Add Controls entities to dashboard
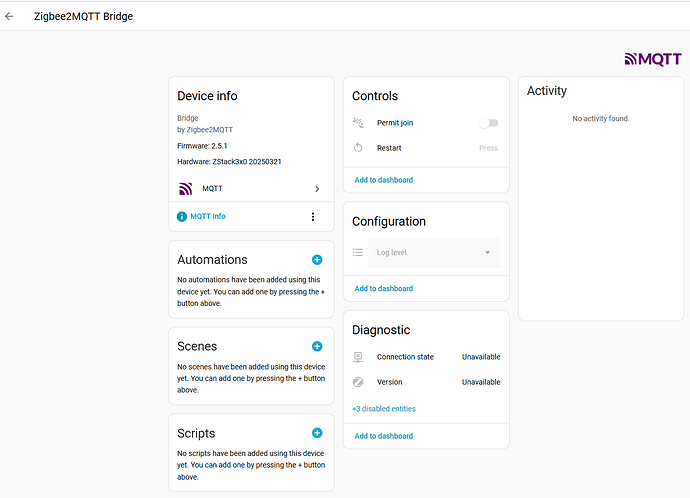This screenshot has height=498, width=690. pyautogui.click(x=383, y=180)
